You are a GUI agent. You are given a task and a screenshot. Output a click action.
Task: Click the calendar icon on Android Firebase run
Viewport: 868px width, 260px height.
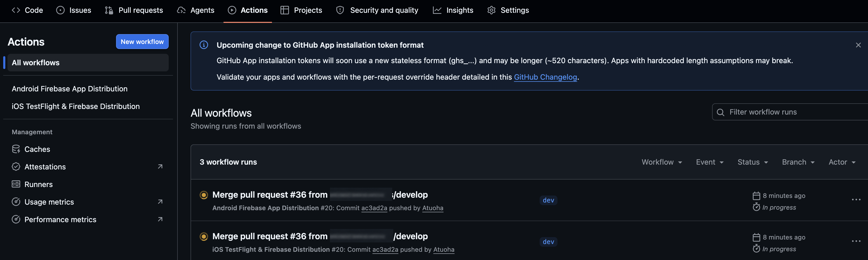(756, 196)
